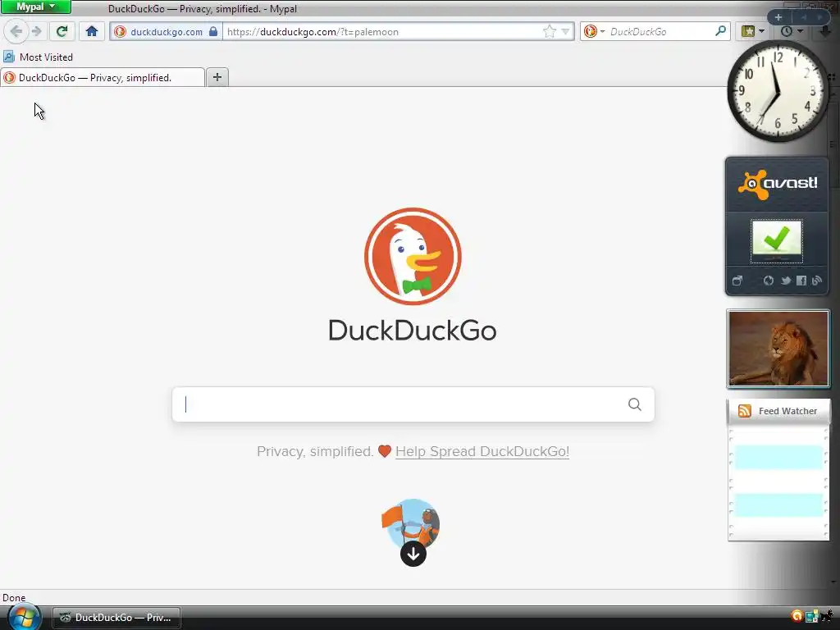Select the DuckDuckGo taskbar window button
840x630 pixels.
[x=116, y=618]
